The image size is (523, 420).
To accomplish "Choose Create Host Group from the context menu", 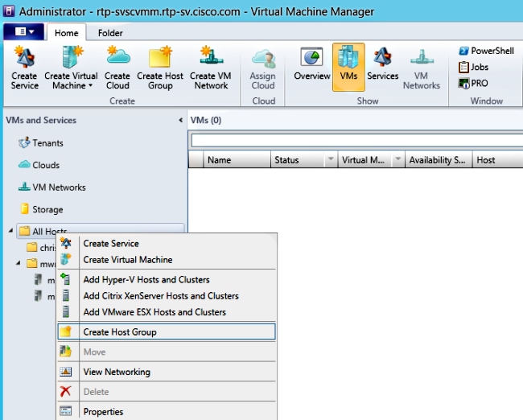I will [x=167, y=332].
